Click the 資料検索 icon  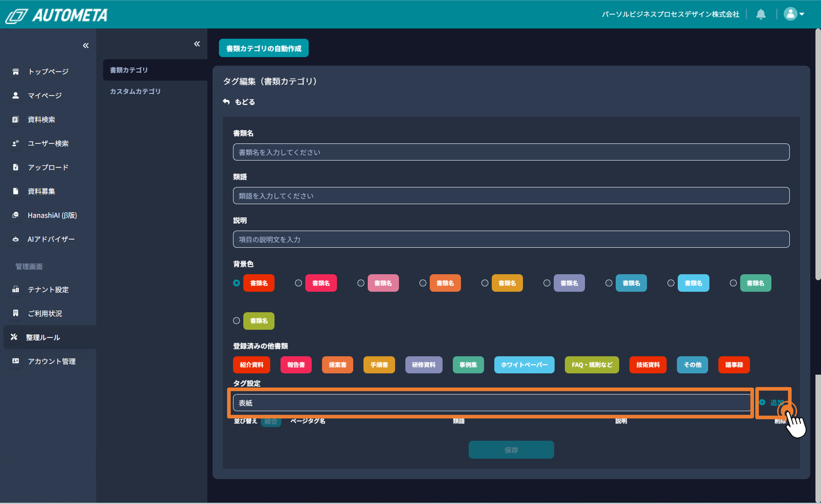15,119
